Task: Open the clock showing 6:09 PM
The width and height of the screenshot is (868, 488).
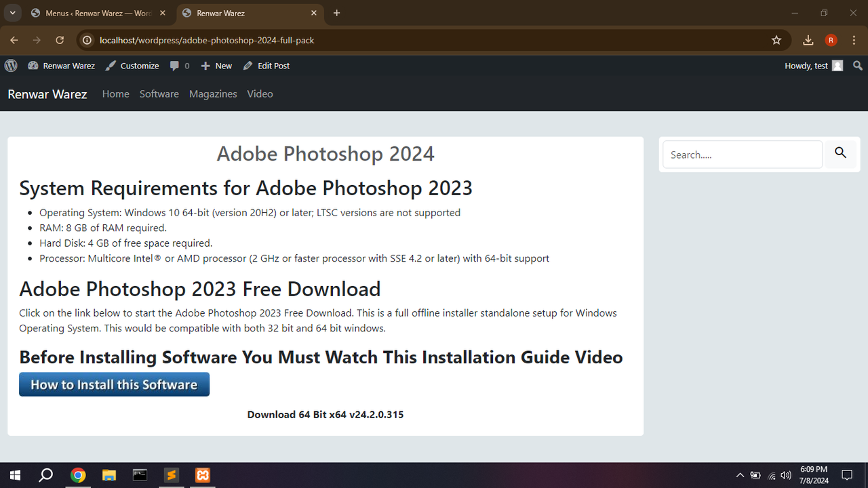Action: pyautogui.click(x=814, y=475)
